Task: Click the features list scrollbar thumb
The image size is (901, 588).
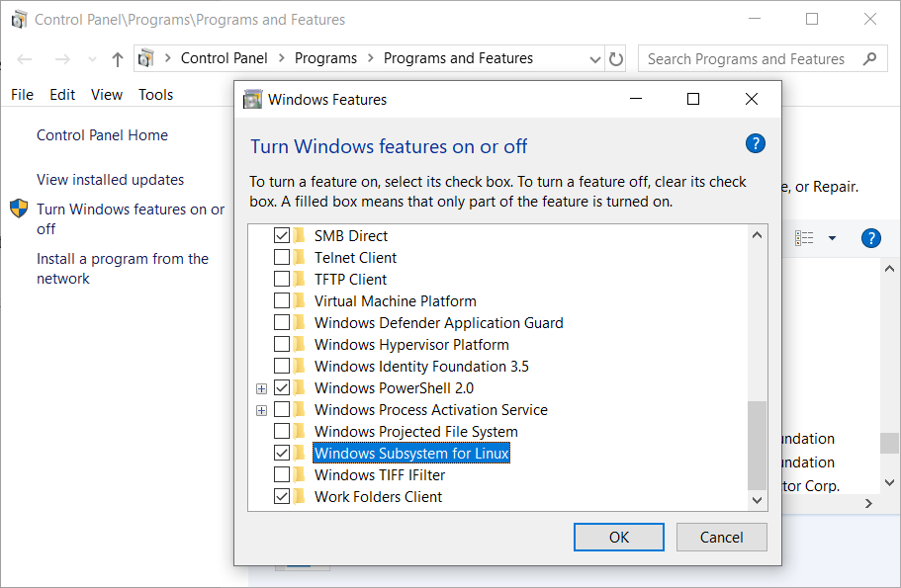Action: pyautogui.click(x=757, y=445)
